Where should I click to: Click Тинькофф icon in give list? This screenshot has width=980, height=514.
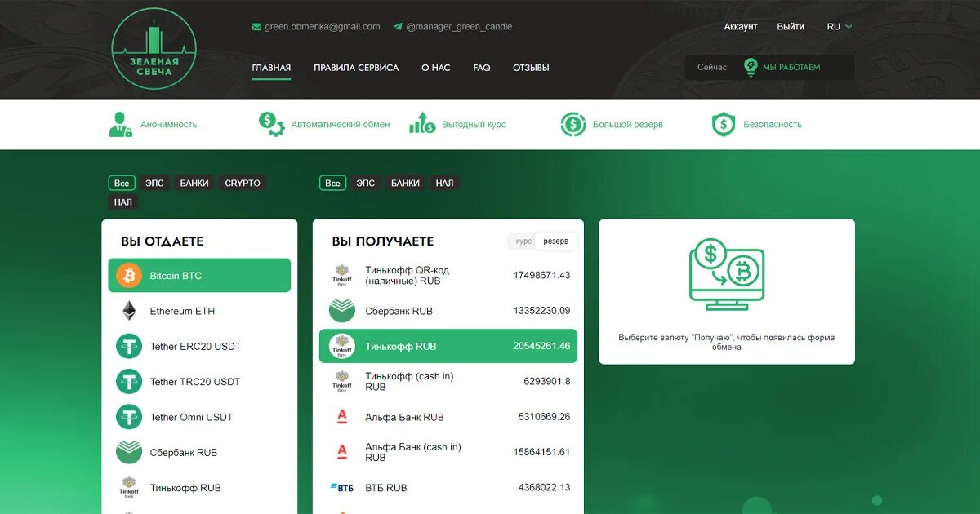click(129, 487)
